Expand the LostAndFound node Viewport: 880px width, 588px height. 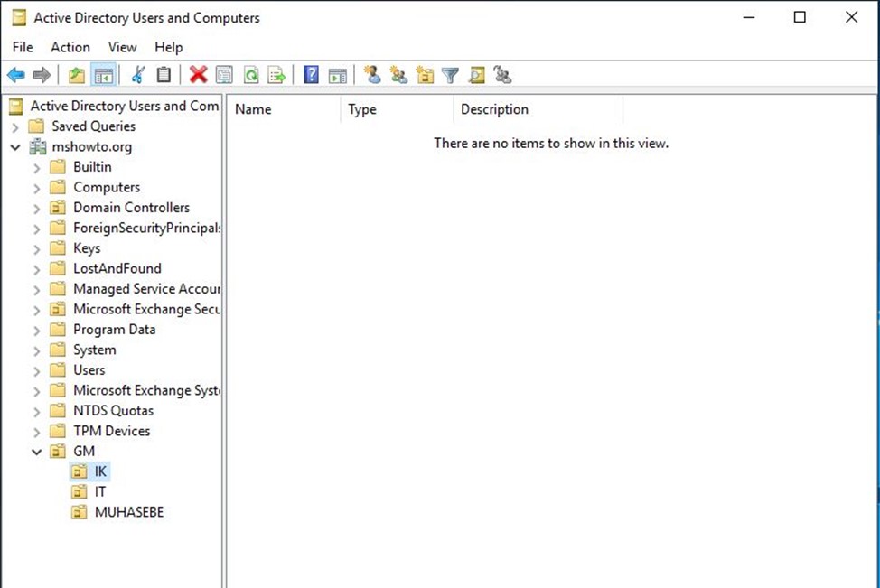click(37, 269)
